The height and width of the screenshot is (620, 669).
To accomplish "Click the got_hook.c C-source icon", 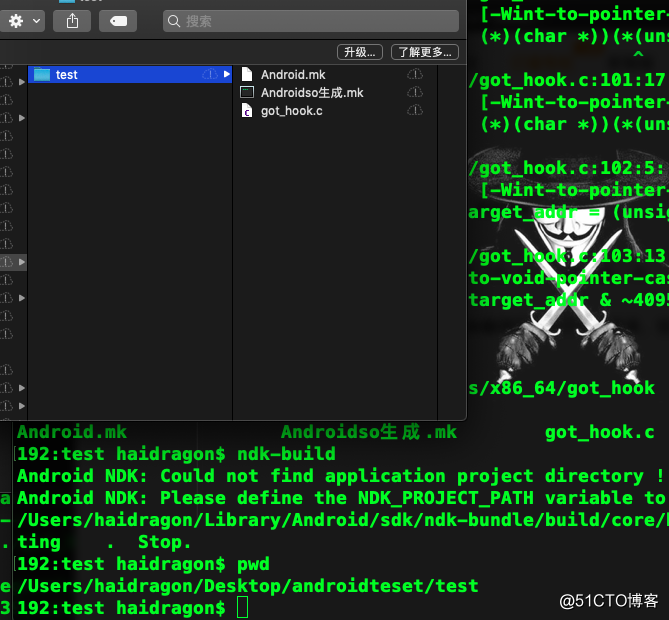I will [247, 111].
